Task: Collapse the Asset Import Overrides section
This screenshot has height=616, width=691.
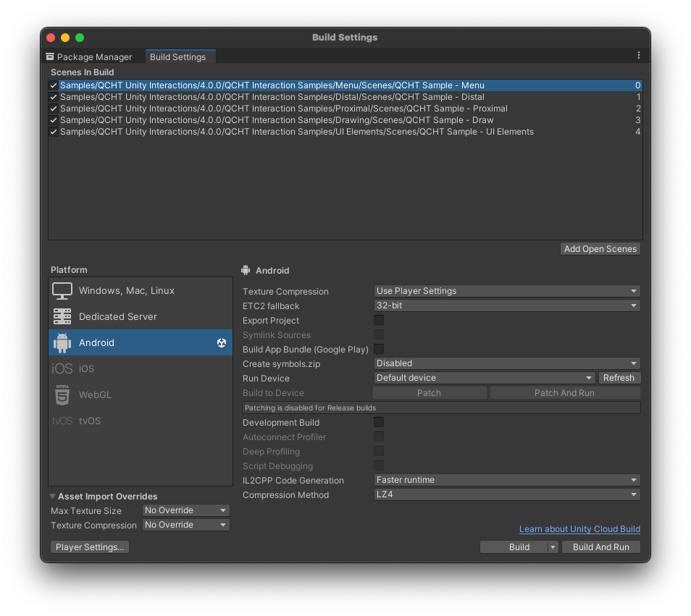Action: pos(52,497)
